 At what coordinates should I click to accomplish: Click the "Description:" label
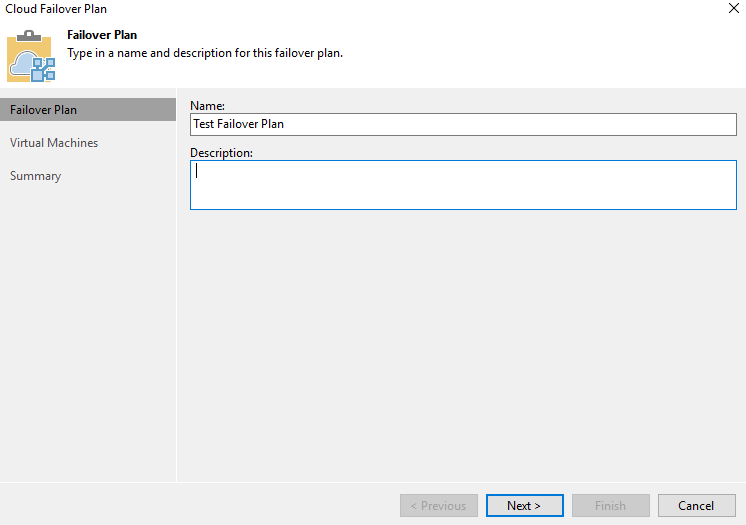(x=221, y=153)
